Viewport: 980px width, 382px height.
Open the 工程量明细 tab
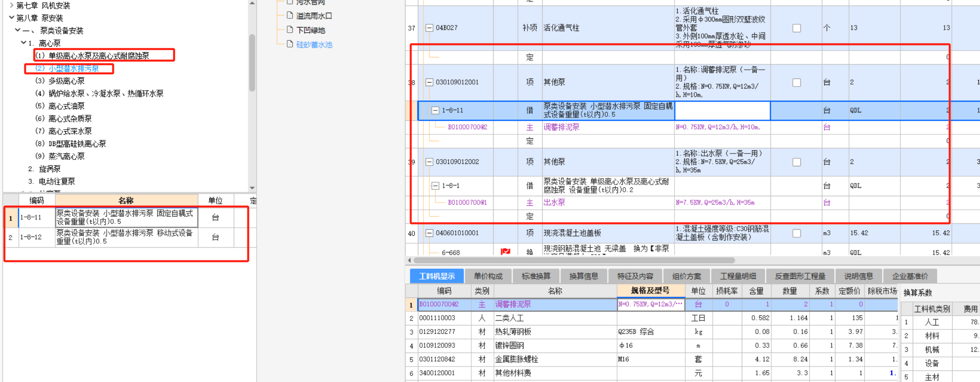tap(738, 276)
